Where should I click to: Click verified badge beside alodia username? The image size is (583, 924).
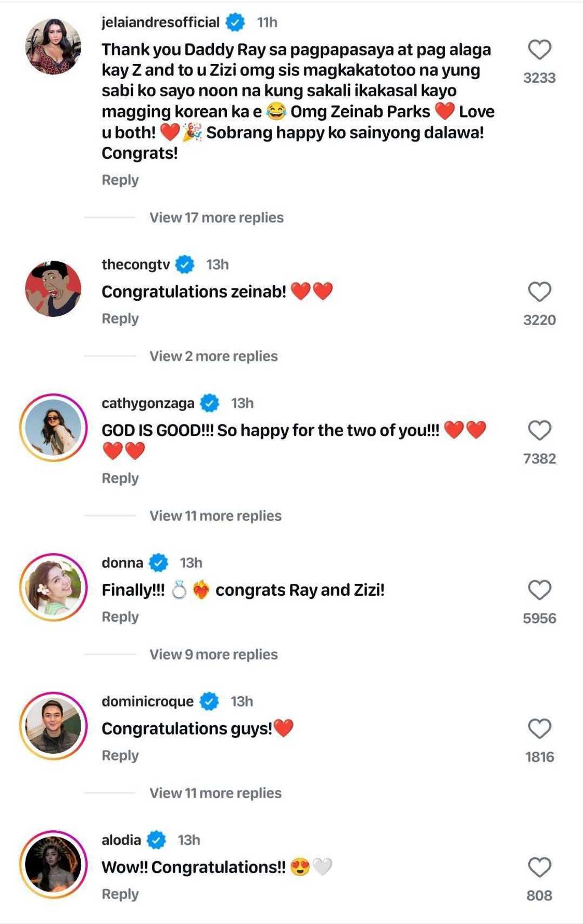[x=156, y=839]
